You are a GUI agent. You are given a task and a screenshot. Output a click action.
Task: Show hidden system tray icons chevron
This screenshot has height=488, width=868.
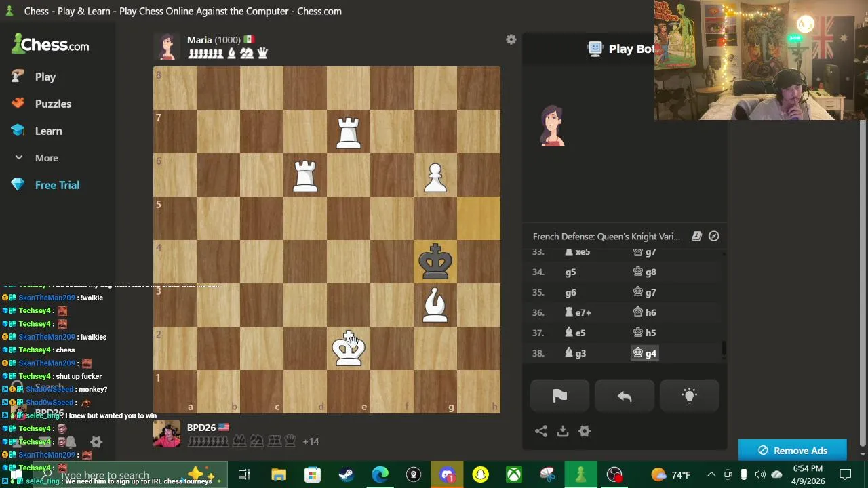coord(711,474)
